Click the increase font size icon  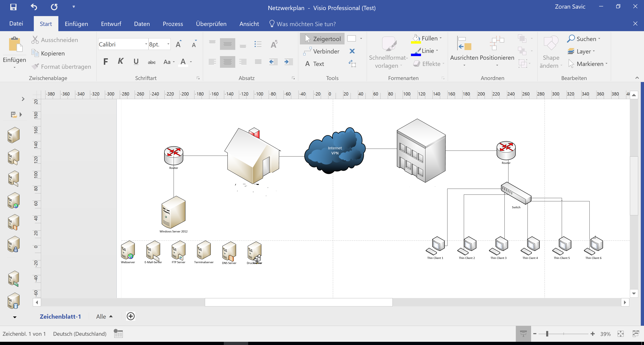[179, 44]
